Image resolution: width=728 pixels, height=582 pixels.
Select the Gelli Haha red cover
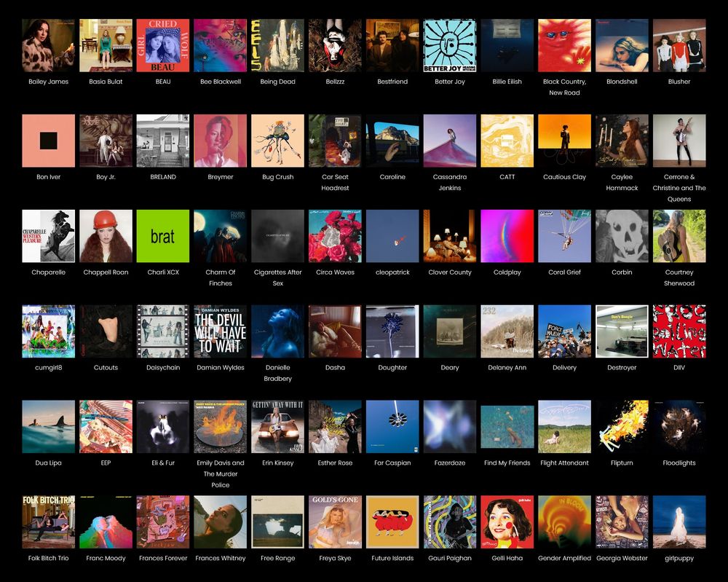(507, 522)
